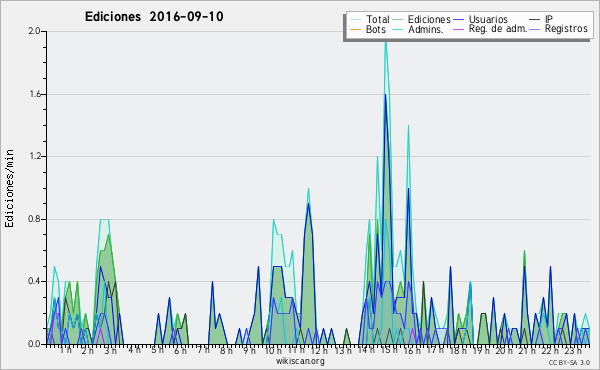Click the green line swatch beside Ediciones

(x=398, y=20)
